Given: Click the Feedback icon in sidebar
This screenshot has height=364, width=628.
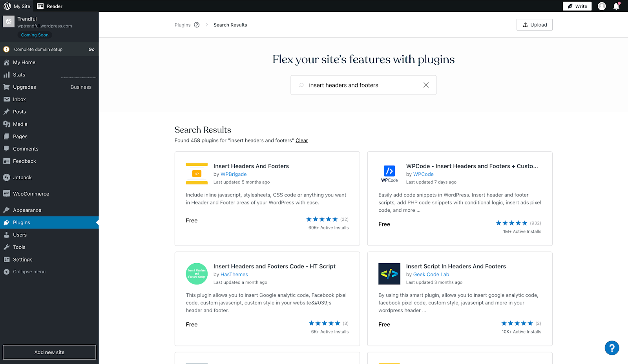Looking at the screenshot, I should tap(7, 161).
